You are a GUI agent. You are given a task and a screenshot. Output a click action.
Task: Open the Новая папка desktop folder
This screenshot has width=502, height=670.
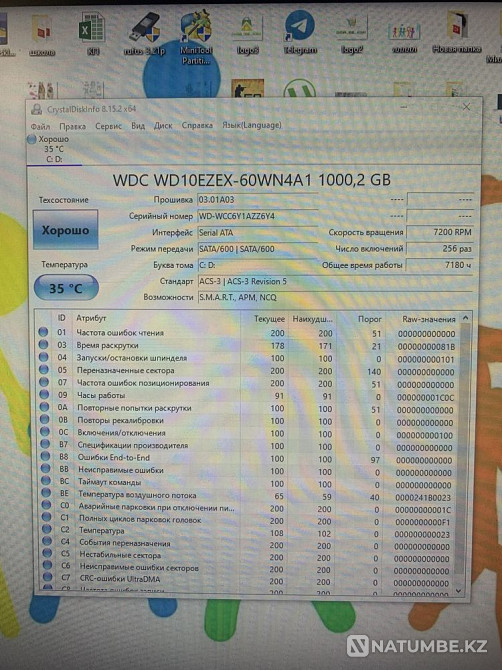[457, 32]
